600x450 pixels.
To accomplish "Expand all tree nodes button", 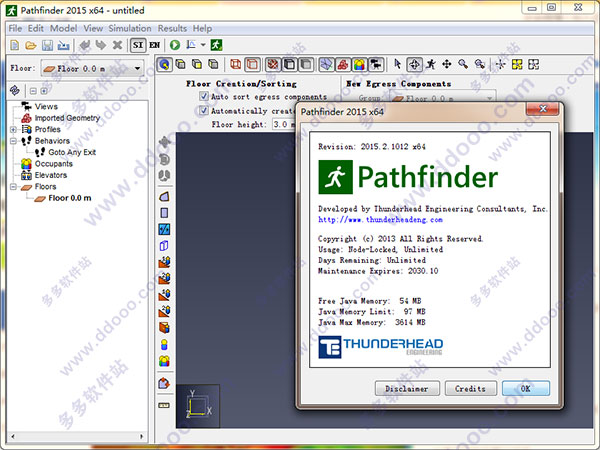I will point(44,91).
